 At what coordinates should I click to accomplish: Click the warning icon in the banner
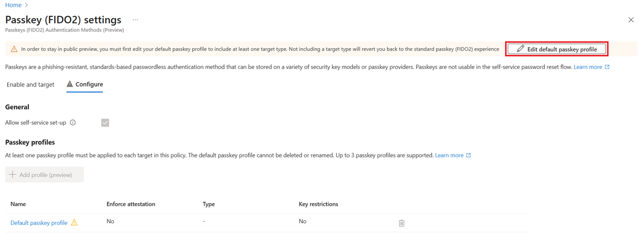pyautogui.click(x=14, y=49)
